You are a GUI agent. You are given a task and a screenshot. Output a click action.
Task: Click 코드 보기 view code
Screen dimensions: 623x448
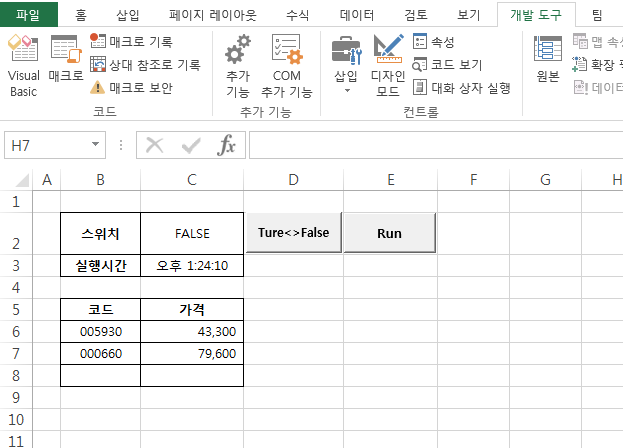click(447, 64)
